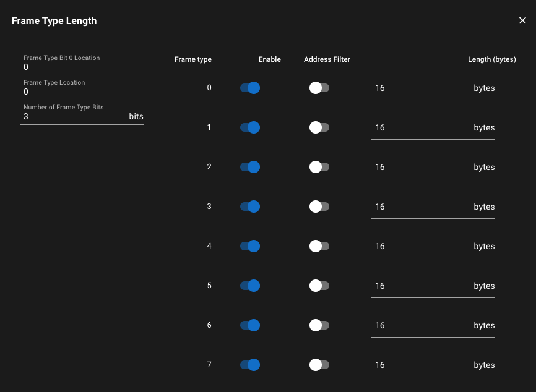This screenshot has width=536, height=392.
Task: Switch on Address Filter for frame type 2
Action: (319, 167)
